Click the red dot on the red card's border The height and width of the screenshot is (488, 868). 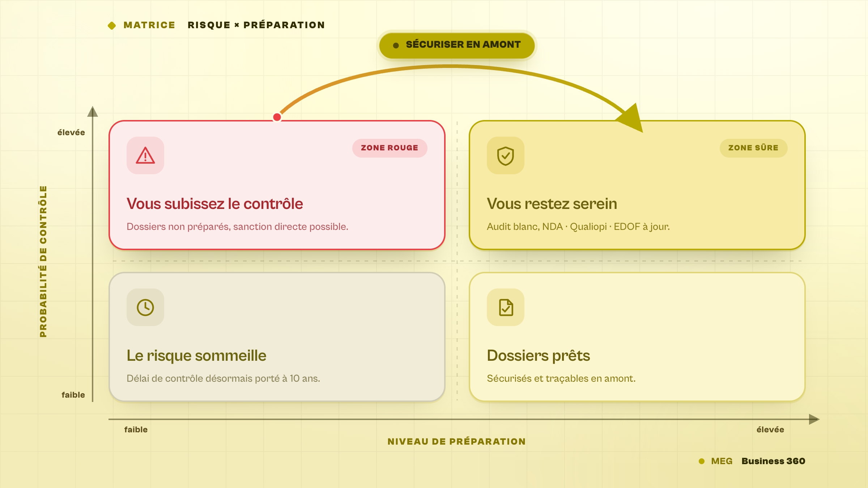(x=277, y=117)
